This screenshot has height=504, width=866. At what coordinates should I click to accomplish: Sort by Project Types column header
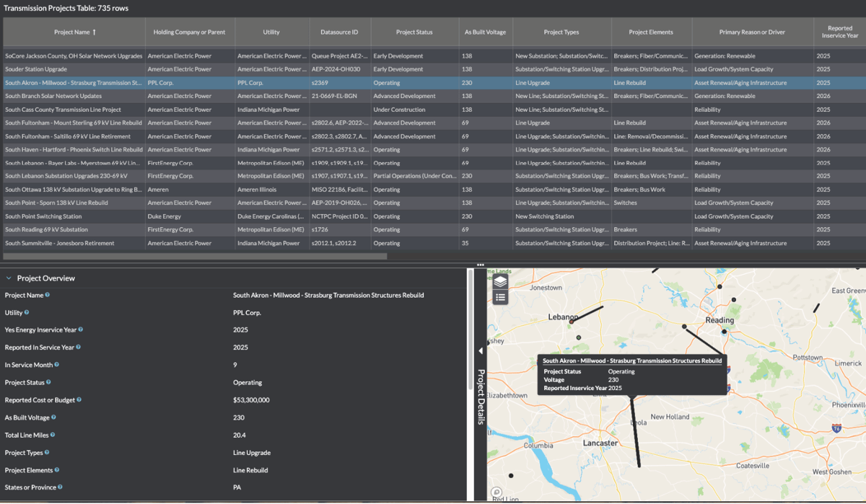(x=561, y=32)
